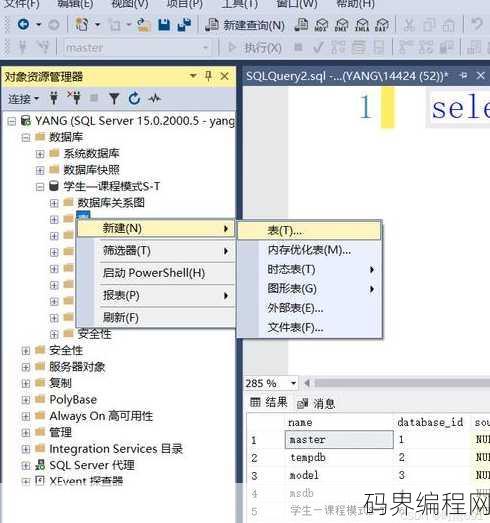Expand the 数据库关系图 folder
490x523 pixels.
54,203
